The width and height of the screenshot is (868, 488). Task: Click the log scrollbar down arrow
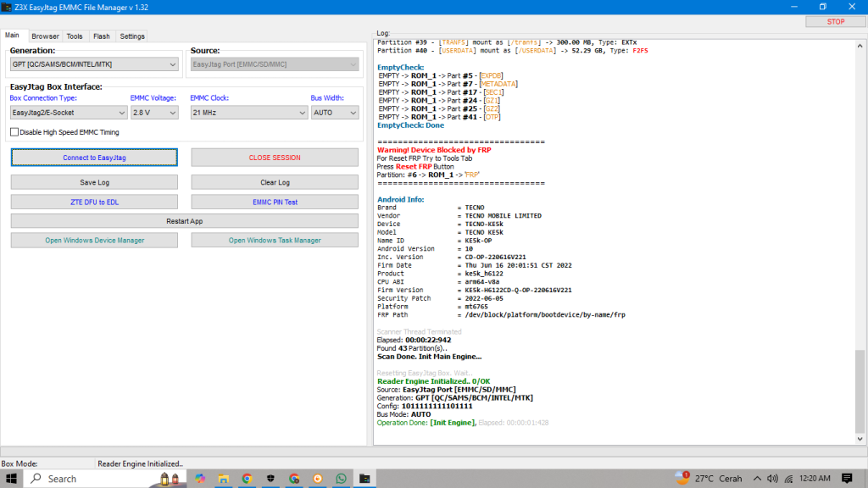tap(860, 439)
